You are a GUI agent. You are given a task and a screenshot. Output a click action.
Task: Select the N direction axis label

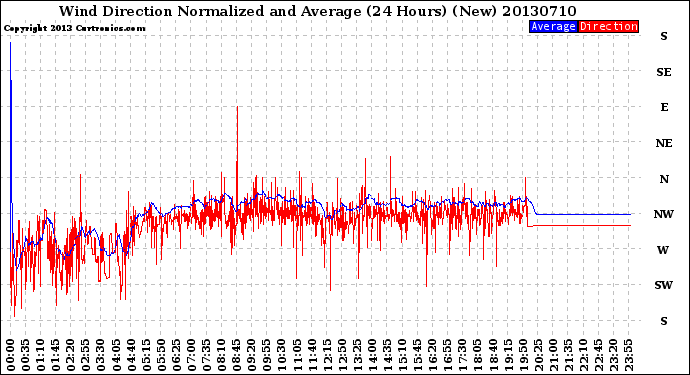click(x=664, y=179)
